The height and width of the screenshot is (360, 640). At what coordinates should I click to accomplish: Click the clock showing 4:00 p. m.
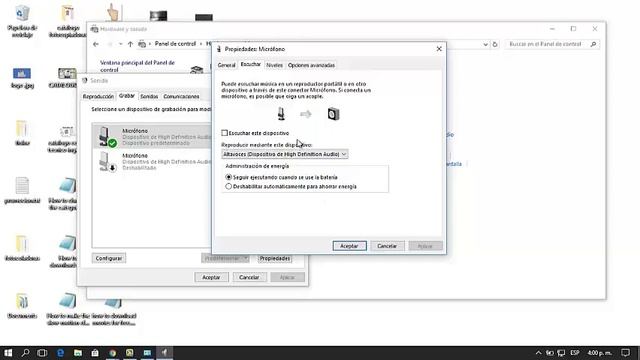click(x=600, y=353)
